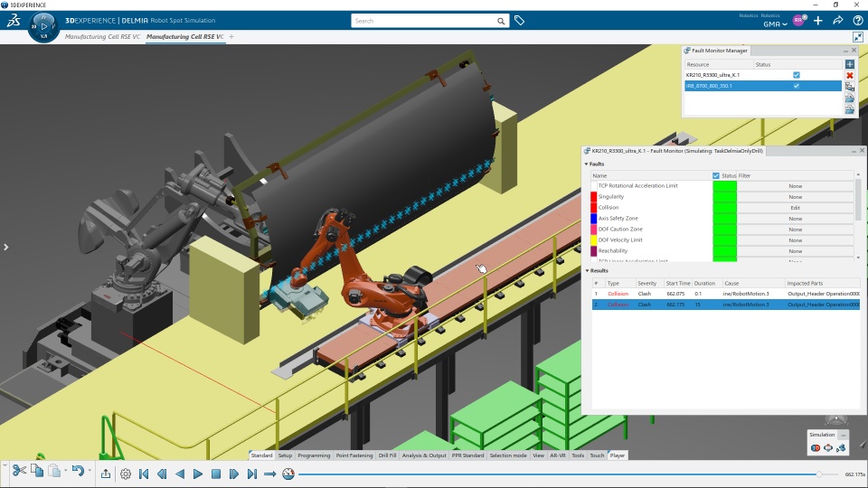Open the GMA role dropdown
The height and width of the screenshot is (488, 868).
point(775,23)
